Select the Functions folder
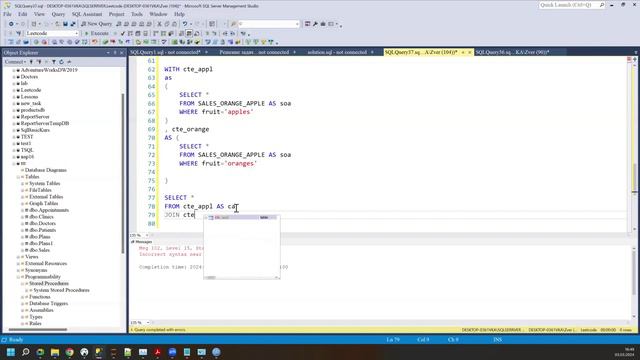 (40, 297)
